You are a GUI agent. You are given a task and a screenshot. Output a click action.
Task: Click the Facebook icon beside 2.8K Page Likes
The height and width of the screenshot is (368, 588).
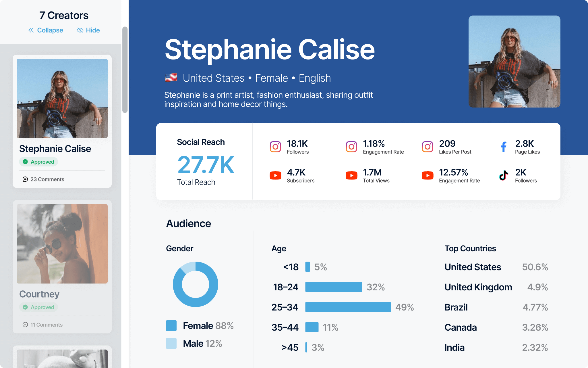tap(504, 147)
